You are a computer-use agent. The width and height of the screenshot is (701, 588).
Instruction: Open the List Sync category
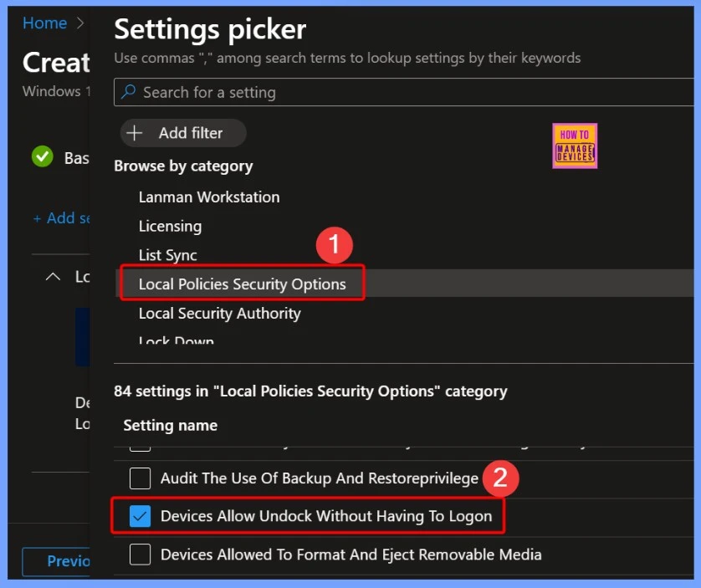[168, 255]
